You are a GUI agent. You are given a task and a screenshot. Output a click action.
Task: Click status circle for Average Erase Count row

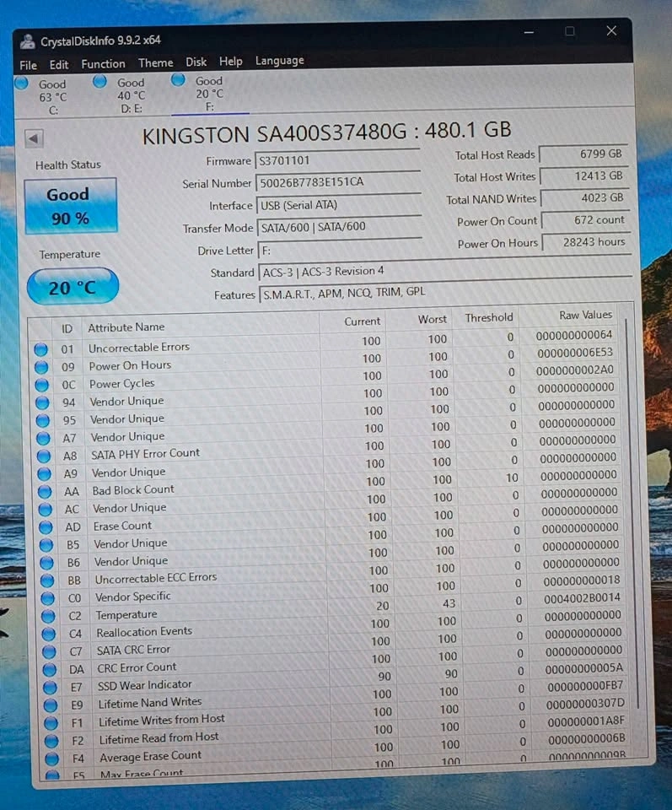tap(52, 759)
